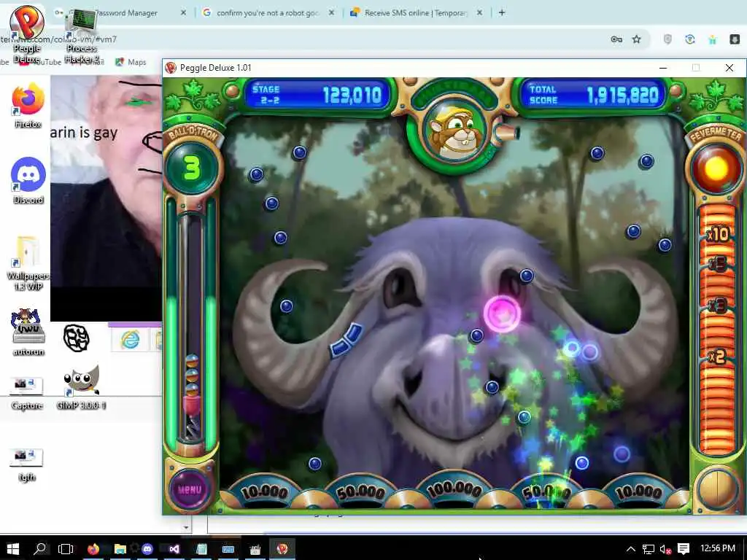Close the Peggle Deluxe 1.01 window
The image size is (747, 560).
coord(729,68)
